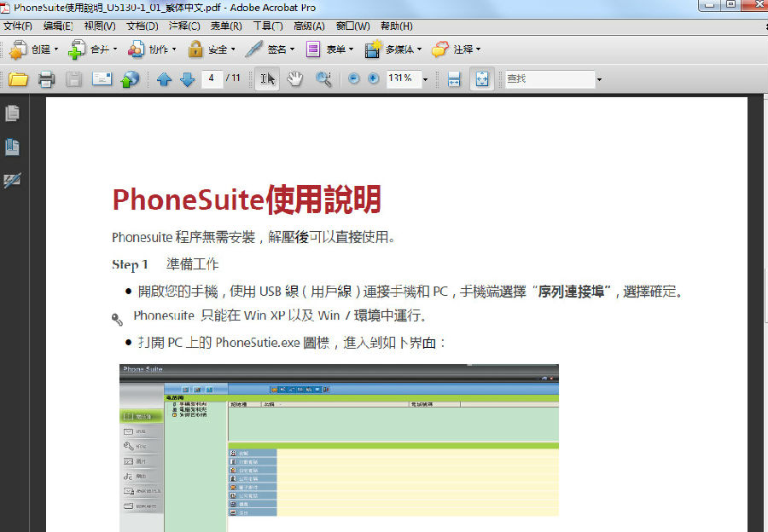The image size is (768, 532).
Task: Expand the Forms dropdown arrow
Action: (x=352, y=49)
